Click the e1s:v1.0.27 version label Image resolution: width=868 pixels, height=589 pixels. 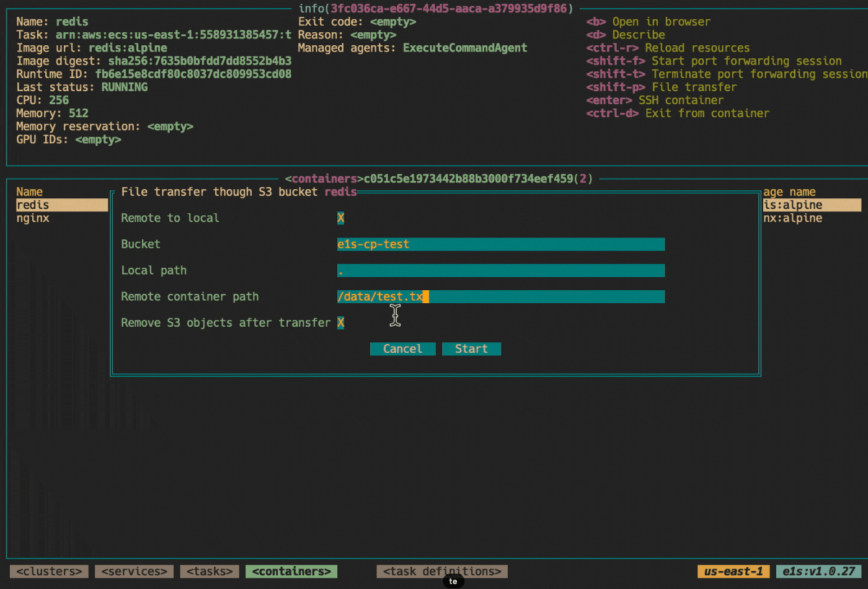tap(818, 572)
